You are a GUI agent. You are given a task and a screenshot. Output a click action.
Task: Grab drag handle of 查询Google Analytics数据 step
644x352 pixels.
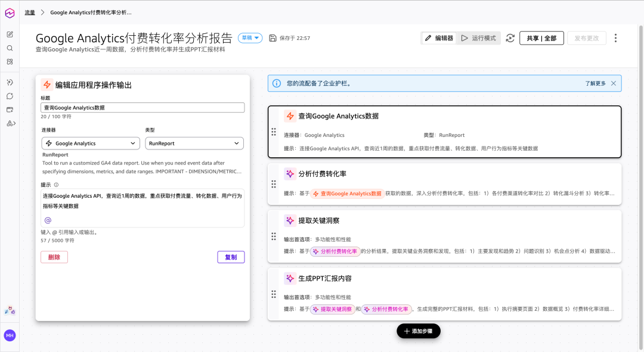(x=274, y=132)
